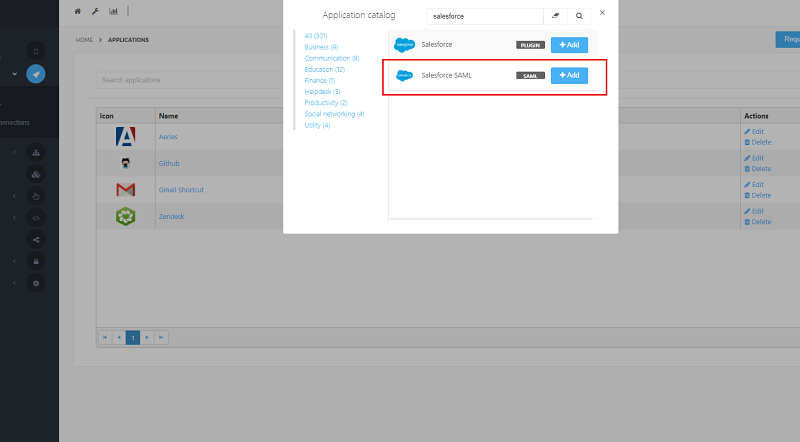Open the Github application link
800x442 pixels.
[x=169, y=163]
